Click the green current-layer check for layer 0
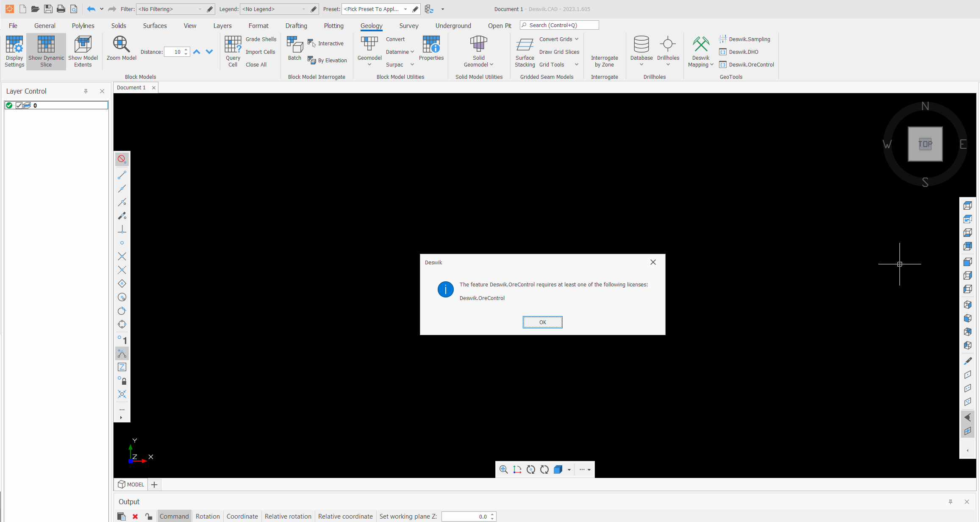The image size is (980, 522). [x=9, y=106]
